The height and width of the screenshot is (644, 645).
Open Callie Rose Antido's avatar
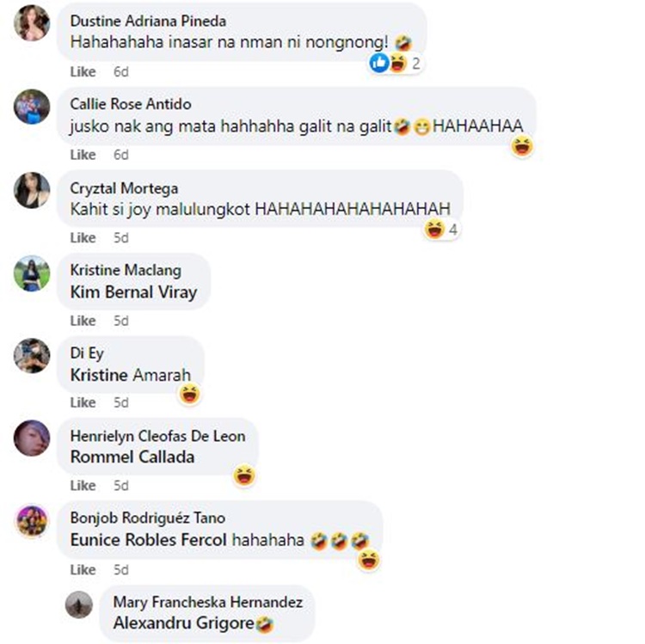click(32, 107)
